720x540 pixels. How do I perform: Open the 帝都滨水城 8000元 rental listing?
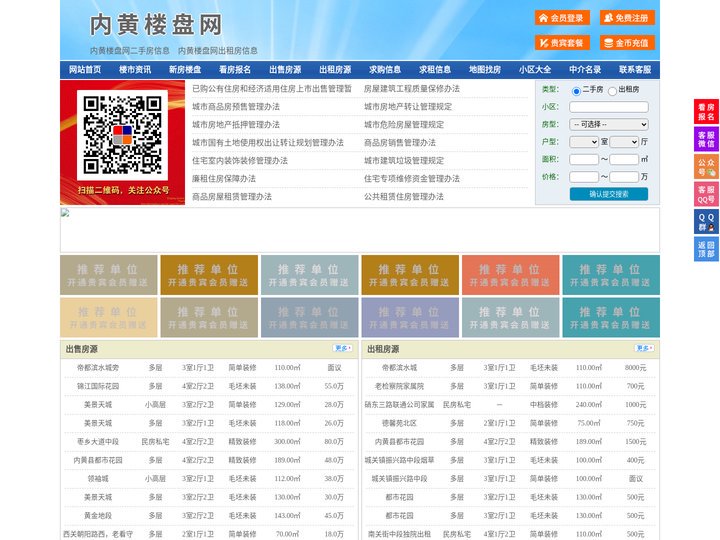[x=399, y=368]
